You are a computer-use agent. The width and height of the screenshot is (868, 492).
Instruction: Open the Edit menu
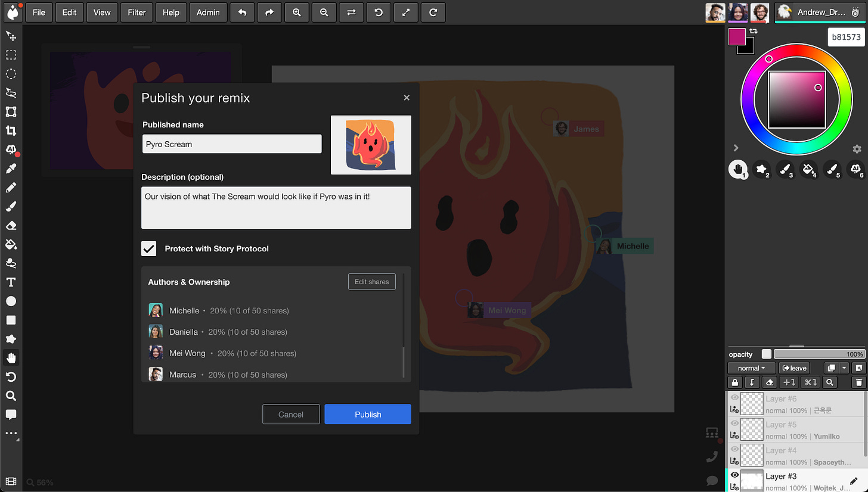69,13
